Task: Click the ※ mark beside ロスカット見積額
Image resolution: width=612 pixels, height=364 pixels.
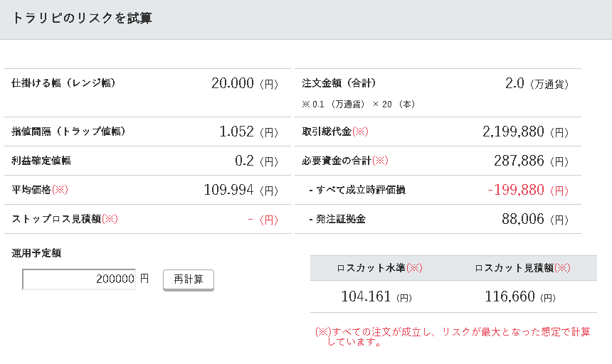Action: (x=562, y=268)
